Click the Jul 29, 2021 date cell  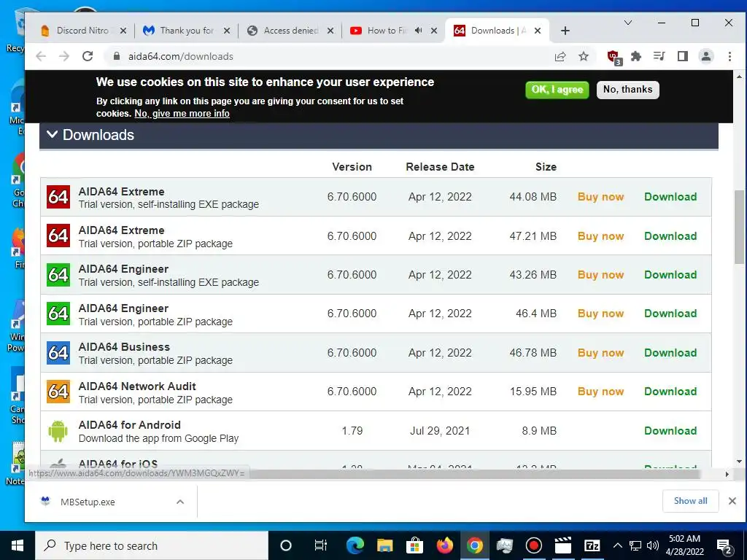(x=440, y=430)
